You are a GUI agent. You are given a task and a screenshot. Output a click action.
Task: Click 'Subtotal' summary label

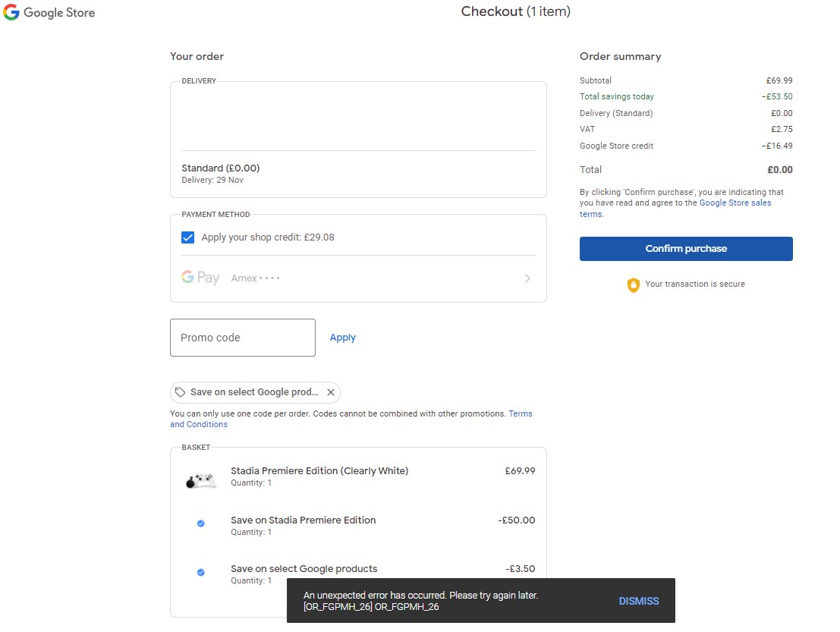595,80
